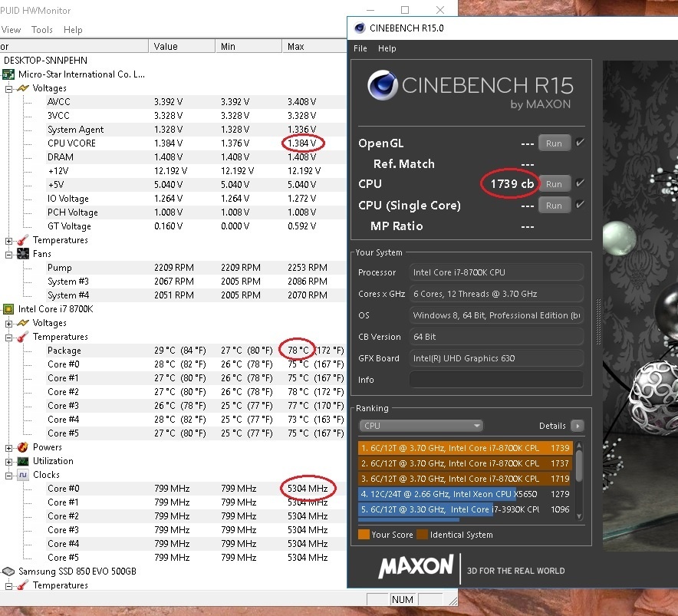Toggle the CPU test checkbox

(x=580, y=183)
